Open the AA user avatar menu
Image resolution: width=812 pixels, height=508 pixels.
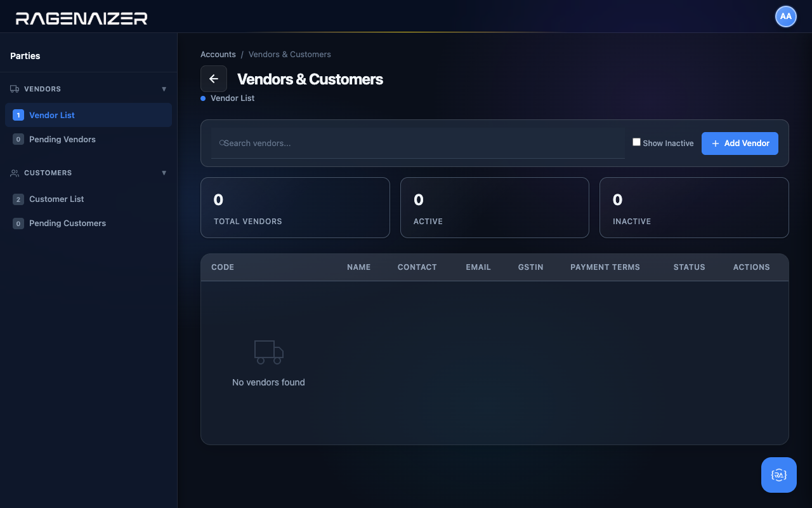pyautogui.click(x=786, y=17)
